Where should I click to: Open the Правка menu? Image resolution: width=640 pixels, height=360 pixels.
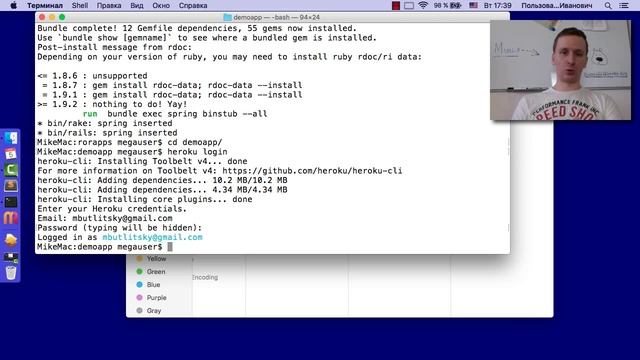click(x=109, y=6)
